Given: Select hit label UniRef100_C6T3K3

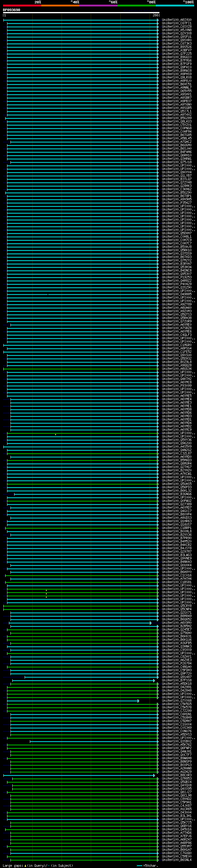Looking at the screenshot, I should 177,43.
